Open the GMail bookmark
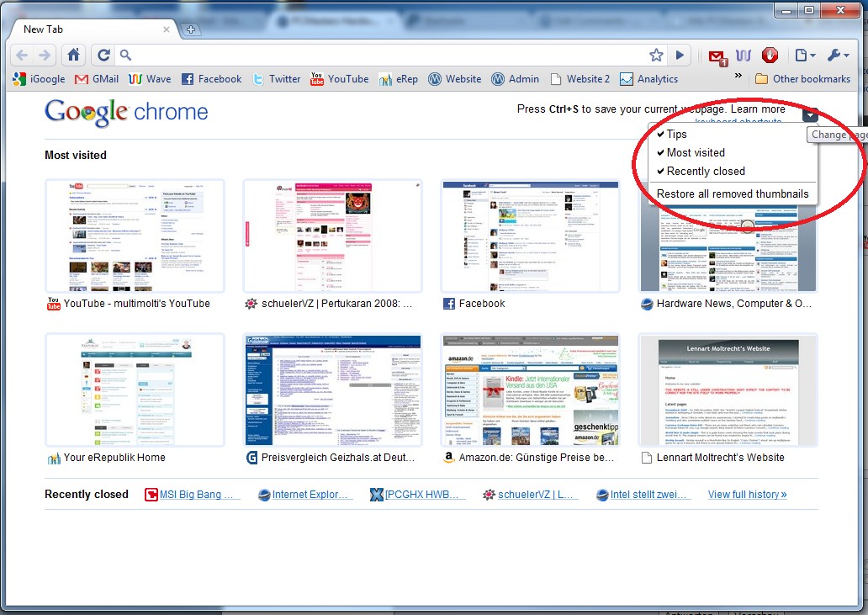 click(x=97, y=79)
